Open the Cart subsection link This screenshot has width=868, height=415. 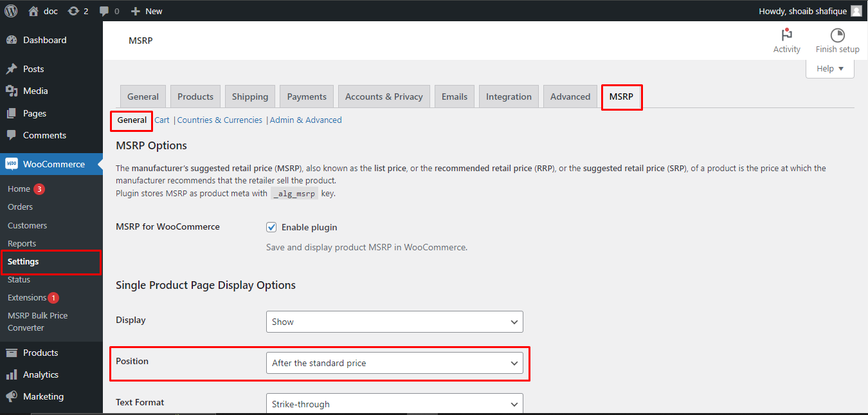pyautogui.click(x=162, y=120)
